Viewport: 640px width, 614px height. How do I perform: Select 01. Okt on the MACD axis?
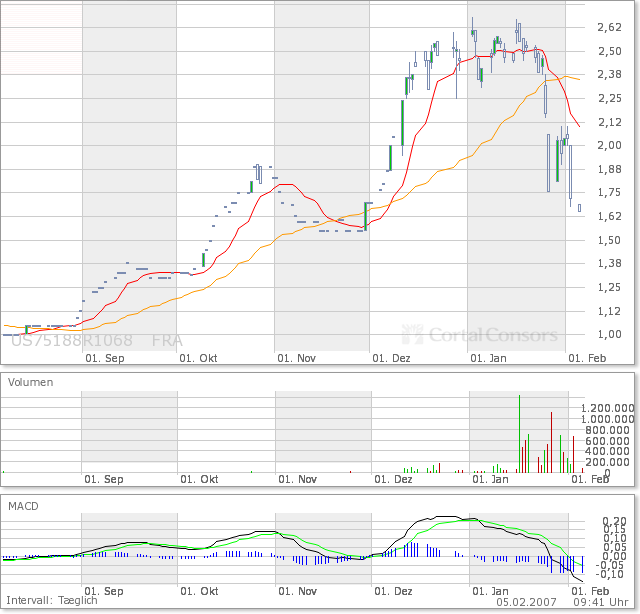(x=199, y=591)
